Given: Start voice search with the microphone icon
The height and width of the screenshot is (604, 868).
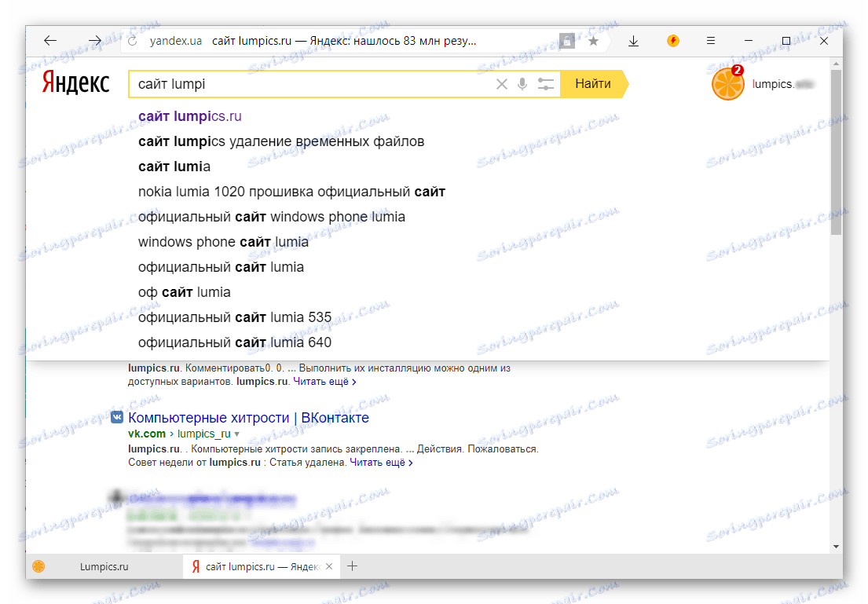Looking at the screenshot, I should 522,84.
